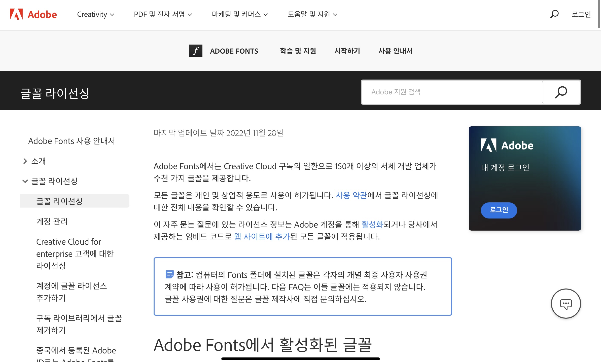Go to the 학습 및 지원 tab
601x364 pixels.
pos(298,51)
